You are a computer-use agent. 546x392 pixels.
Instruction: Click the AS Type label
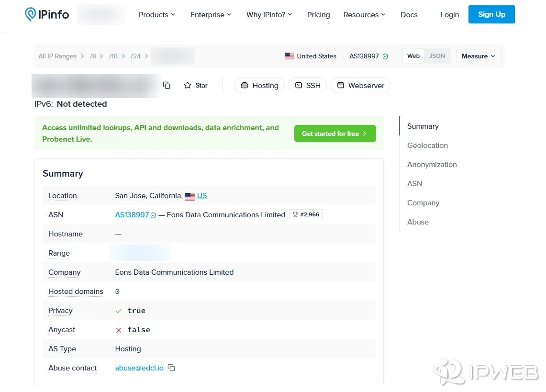click(x=62, y=349)
